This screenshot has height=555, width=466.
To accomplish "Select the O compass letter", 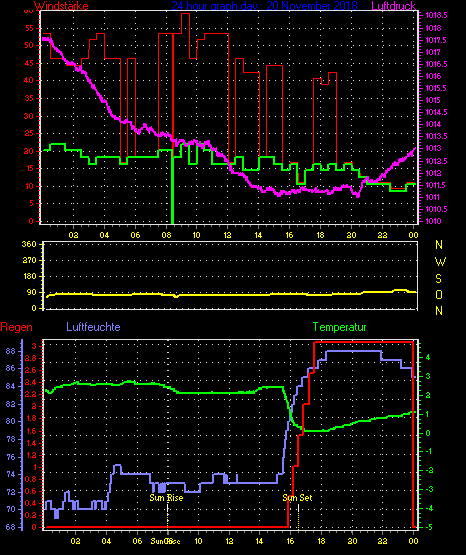I will [439, 294].
